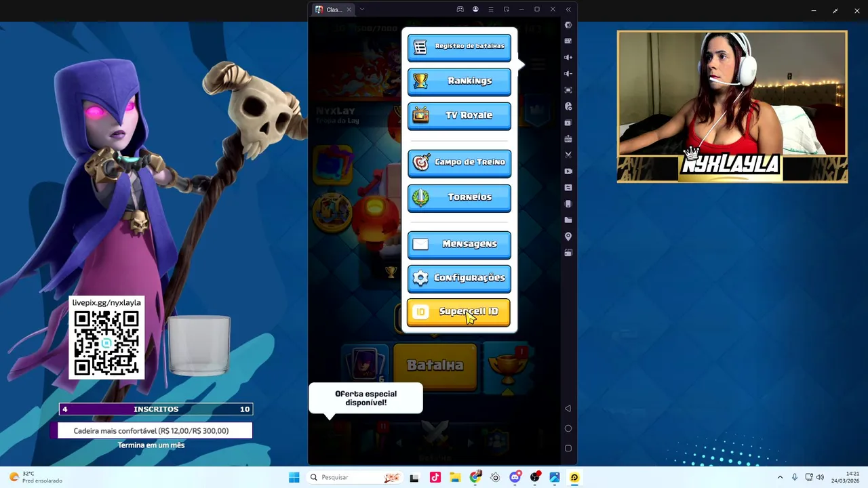Increase emulator volume with speaker plus icon

tap(568, 58)
